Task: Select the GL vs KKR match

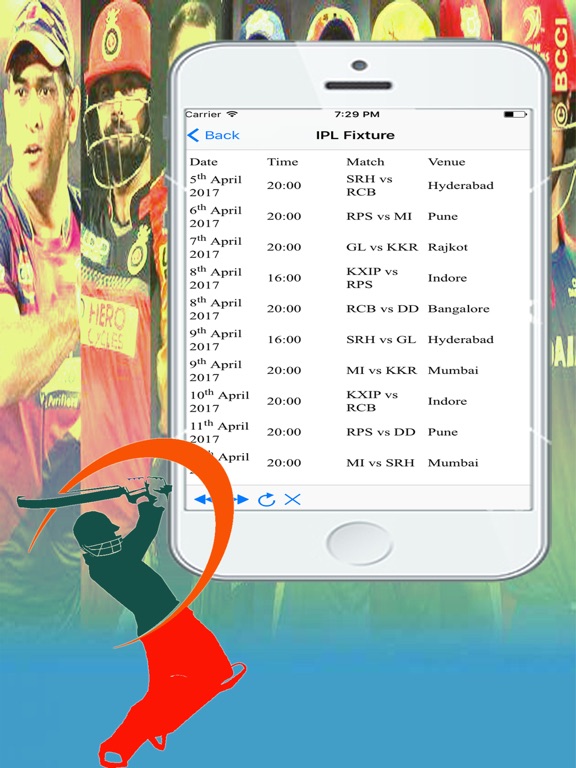Action: point(383,247)
